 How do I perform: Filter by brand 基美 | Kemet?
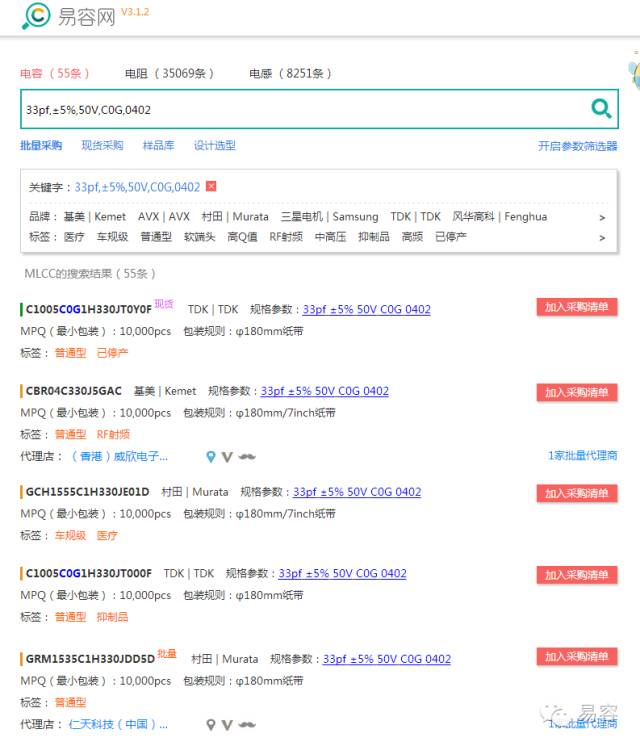95,217
